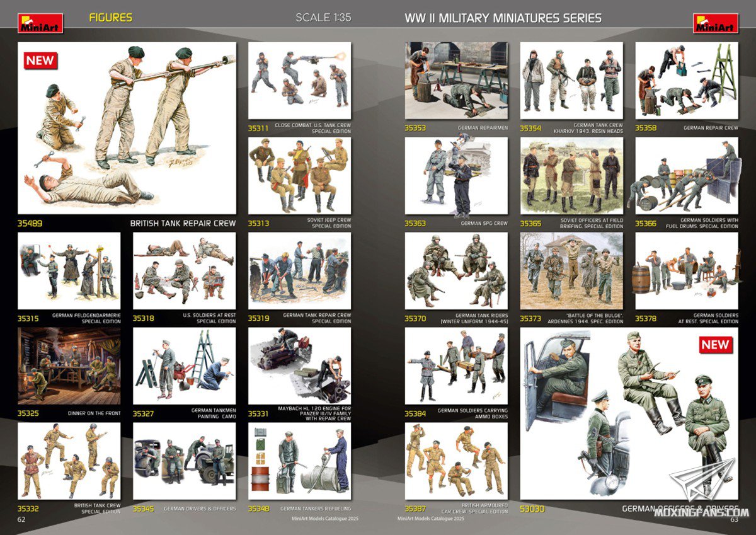The image size is (756, 535).
Task: Open the German Tankers Refueling picture
Action: click(x=299, y=461)
